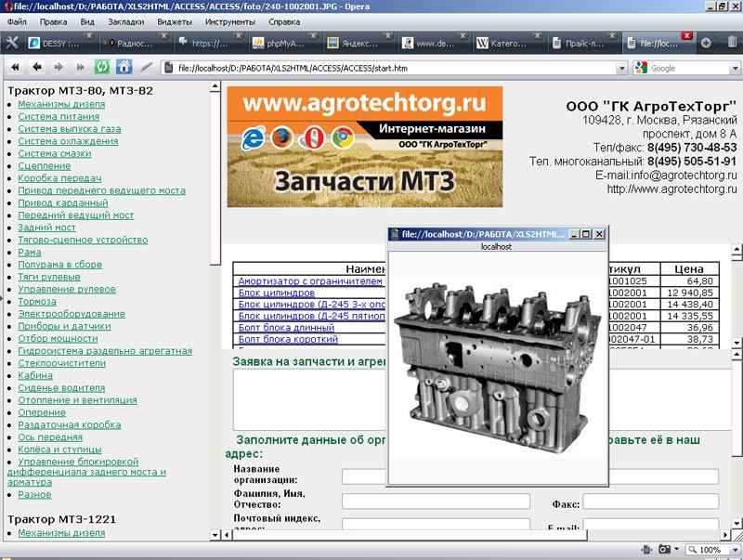743x560 pixels.
Task: Open the Электрооборудование link
Action: coord(72,314)
